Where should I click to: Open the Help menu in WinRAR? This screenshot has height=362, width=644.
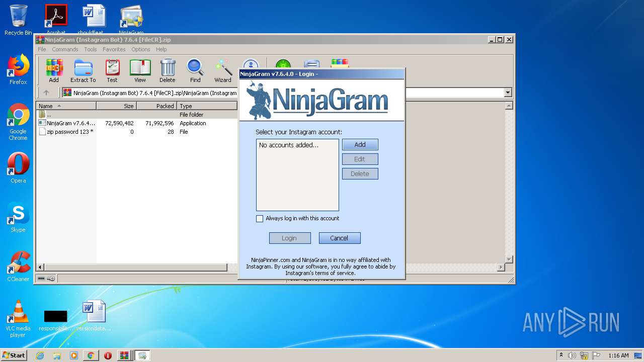point(161,49)
